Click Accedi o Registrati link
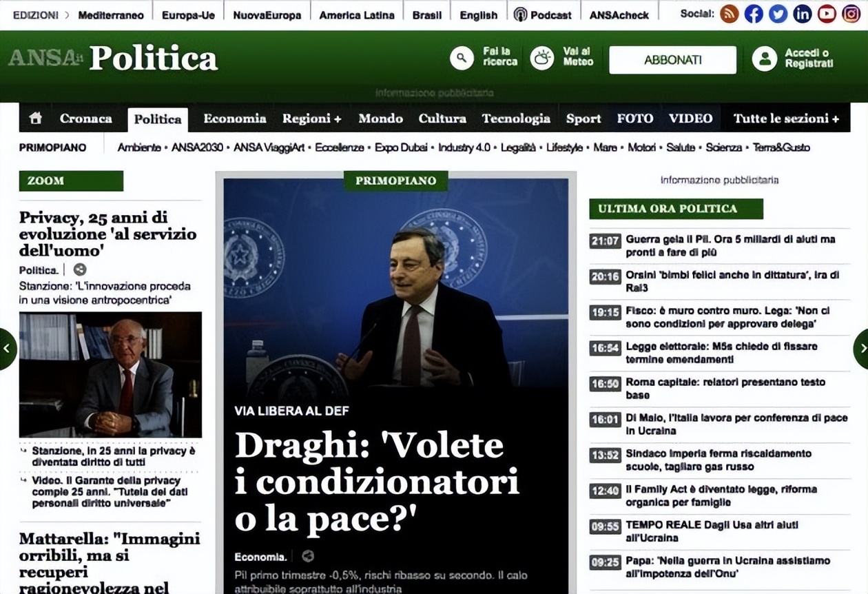This screenshot has height=594, width=868. pyautogui.click(x=809, y=59)
